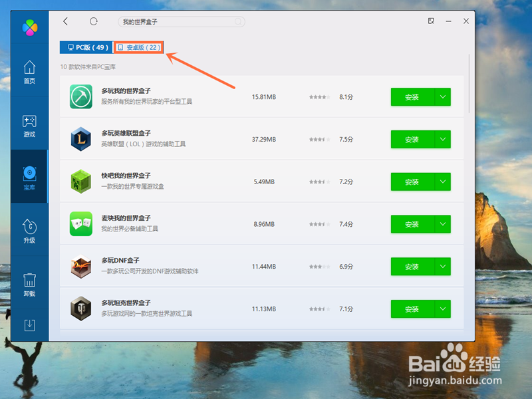Expand install options for 快吧我的世界盒子
Image resolution: width=532 pixels, height=399 pixels.
click(443, 182)
